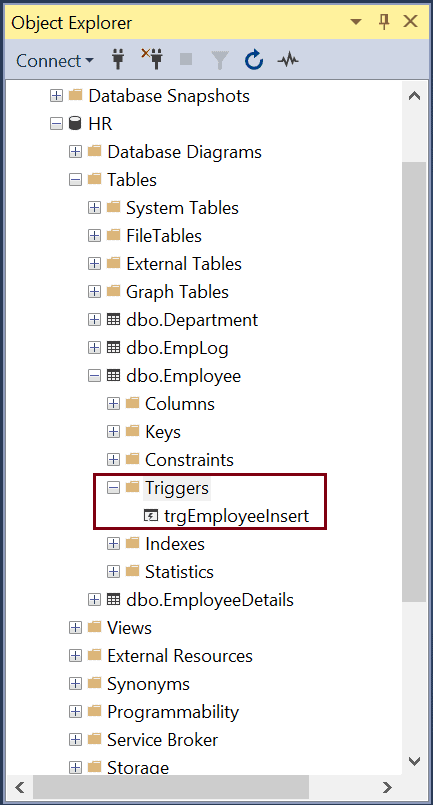
Task: Expand the Indexes folder
Action: (x=113, y=544)
